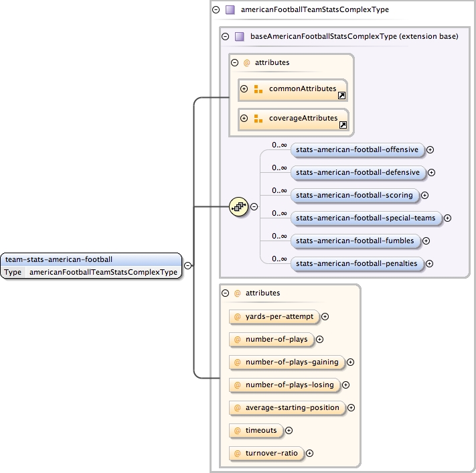Click the commonAttributes group icon
Viewport: 476px width, 473px height.
click(x=258, y=89)
